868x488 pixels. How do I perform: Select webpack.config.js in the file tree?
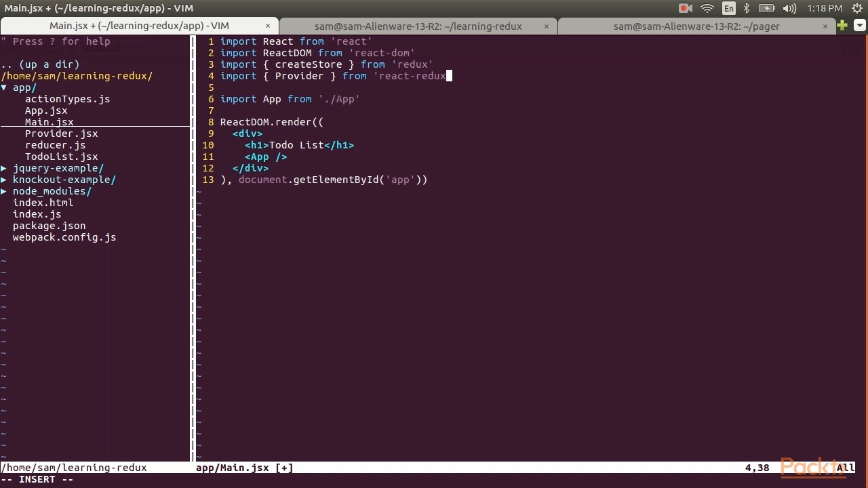tap(64, 237)
